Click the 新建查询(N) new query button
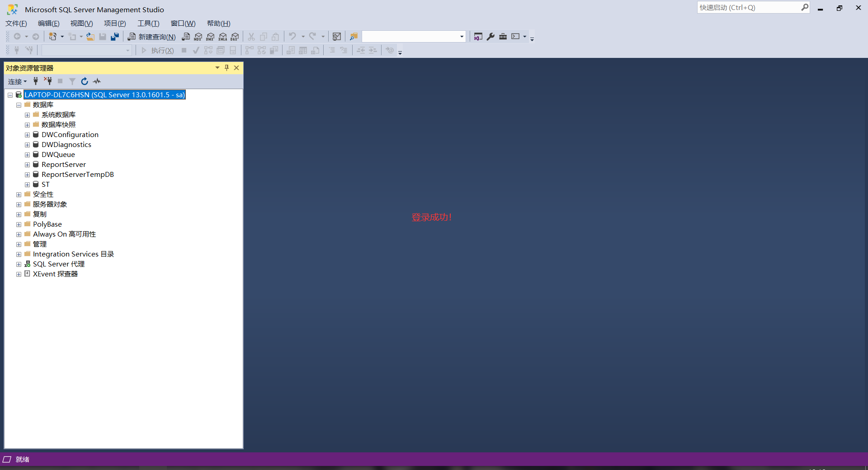This screenshot has width=868, height=470. (152, 37)
